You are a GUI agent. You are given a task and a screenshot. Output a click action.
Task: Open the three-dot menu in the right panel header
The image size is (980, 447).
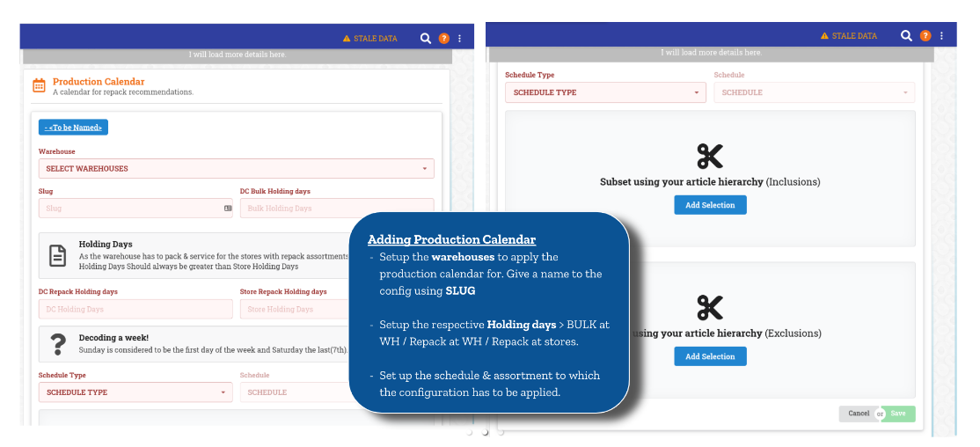point(941,36)
